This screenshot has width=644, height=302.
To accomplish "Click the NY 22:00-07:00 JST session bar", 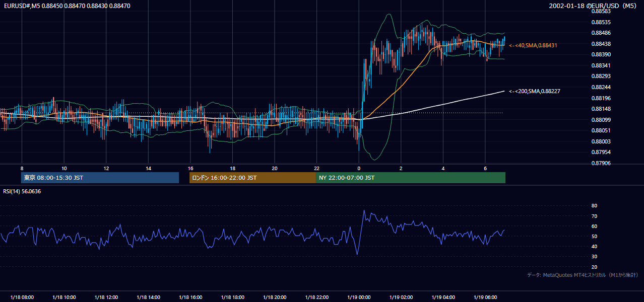I will click(411, 178).
